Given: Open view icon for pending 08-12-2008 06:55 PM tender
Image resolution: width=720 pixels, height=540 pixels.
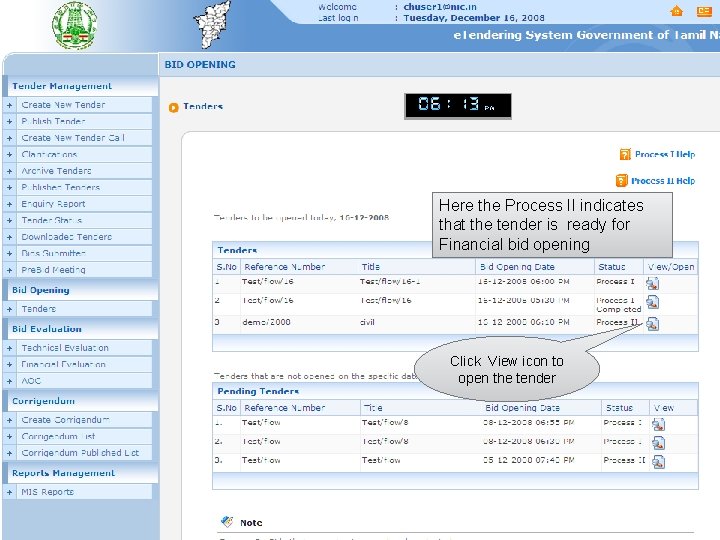Looking at the screenshot, I should 658,424.
